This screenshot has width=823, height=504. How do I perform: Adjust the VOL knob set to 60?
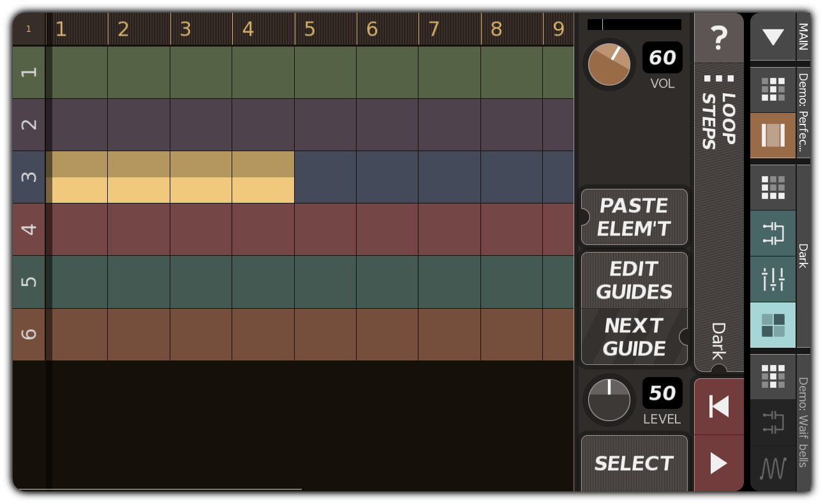(608, 64)
